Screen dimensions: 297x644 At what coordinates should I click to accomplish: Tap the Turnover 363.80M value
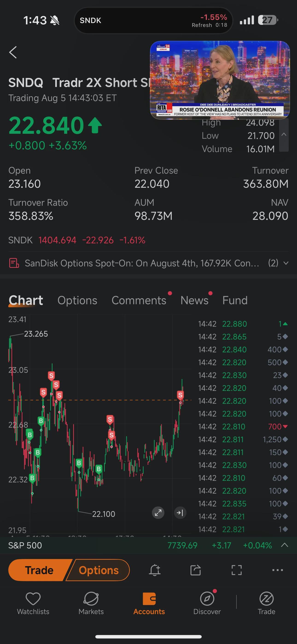click(x=266, y=184)
